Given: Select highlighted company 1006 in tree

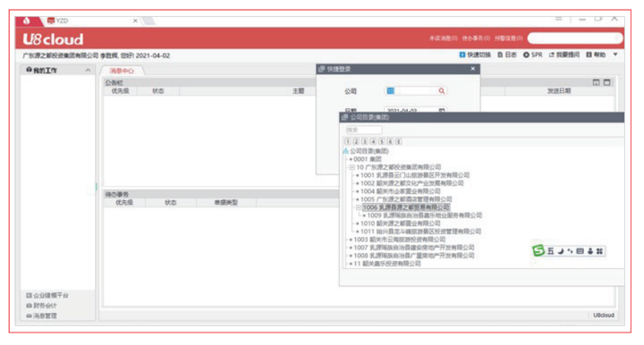Looking at the screenshot, I should [x=406, y=207].
